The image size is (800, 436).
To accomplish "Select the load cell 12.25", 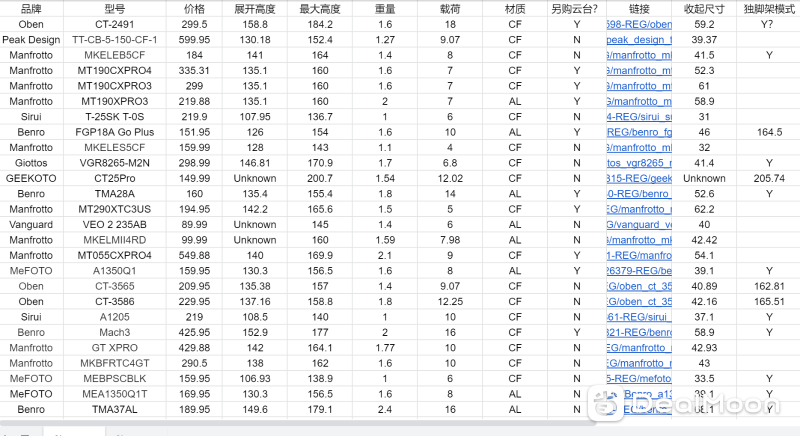I will [x=450, y=301].
